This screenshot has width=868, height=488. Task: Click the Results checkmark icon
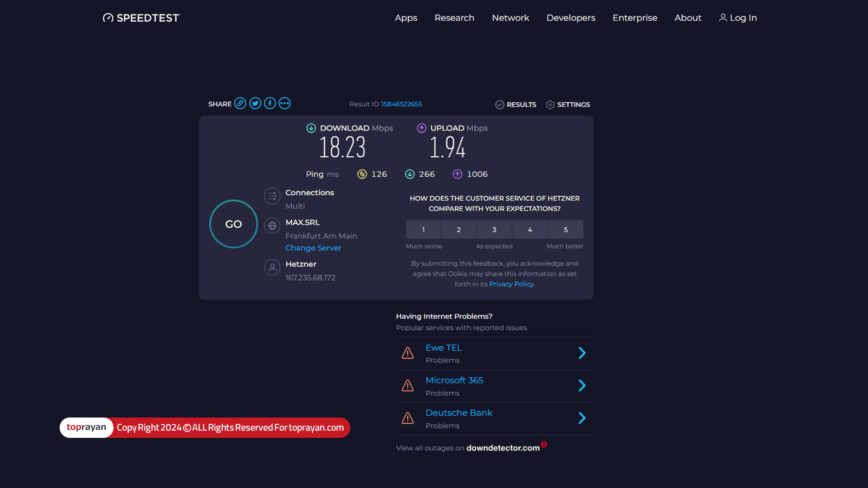(x=500, y=105)
